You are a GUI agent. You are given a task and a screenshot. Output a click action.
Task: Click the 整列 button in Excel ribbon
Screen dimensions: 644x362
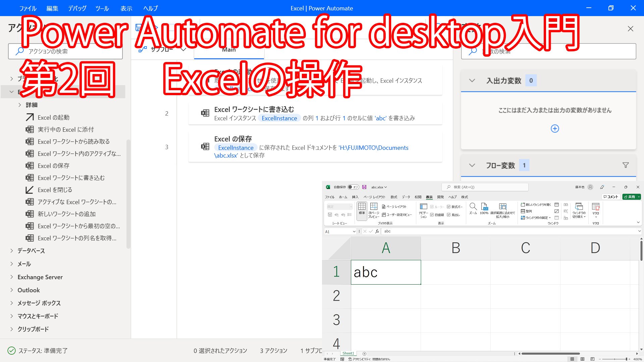click(x=526, y=211)
